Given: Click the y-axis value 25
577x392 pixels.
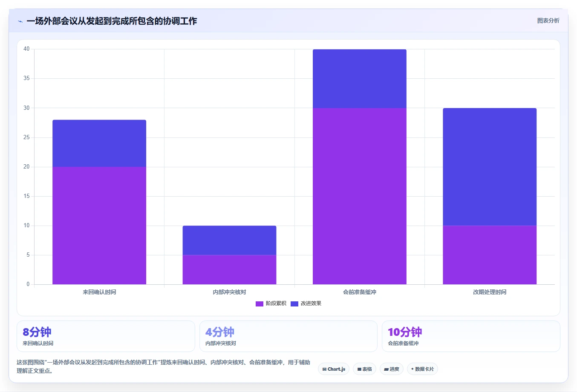Looking at the screenshot, I should click(x=26, y=137).
